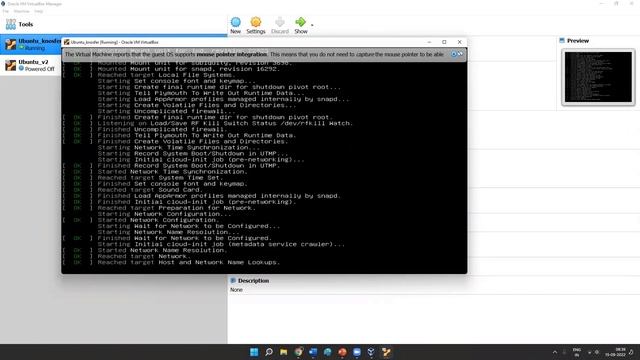Close the Ubuntu_koosfer VM window
Image resolution: width=640 pixels, height=360 pixels.
click(x=460, y=42)
